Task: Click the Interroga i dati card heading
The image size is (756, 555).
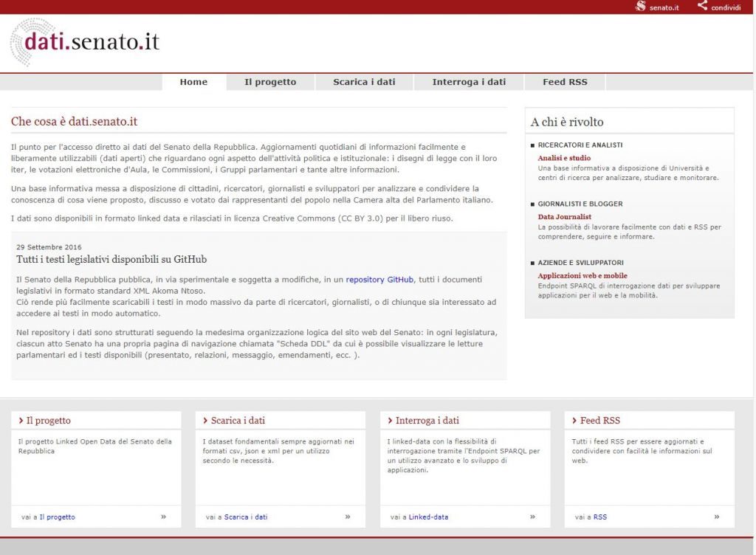Action: (x=427, y=421)
